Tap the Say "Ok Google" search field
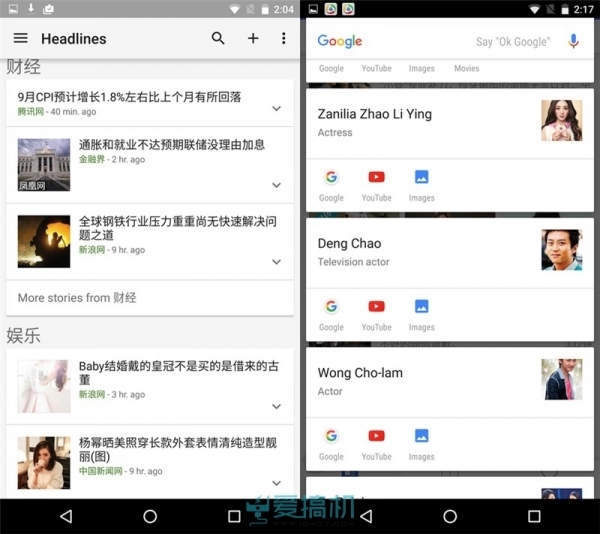 coord(513,41)
